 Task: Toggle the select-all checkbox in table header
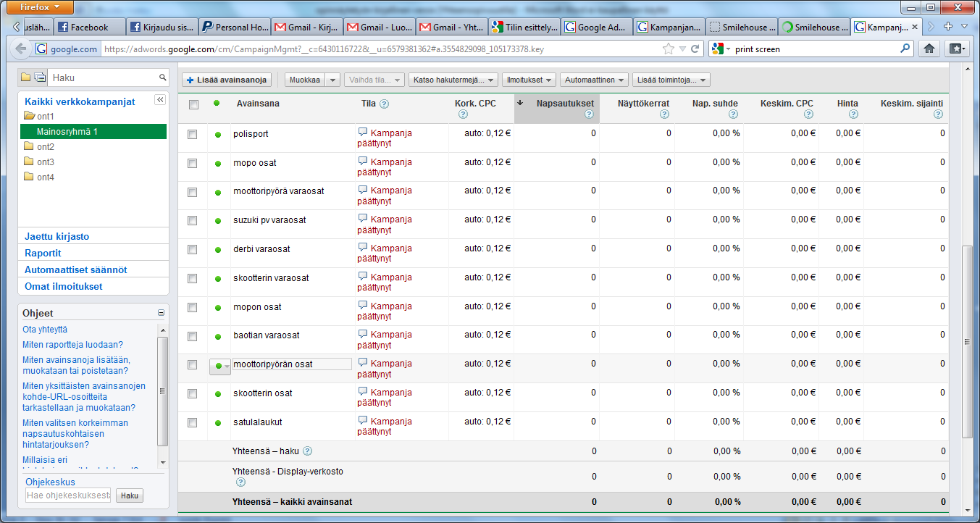tap(193, 105)
